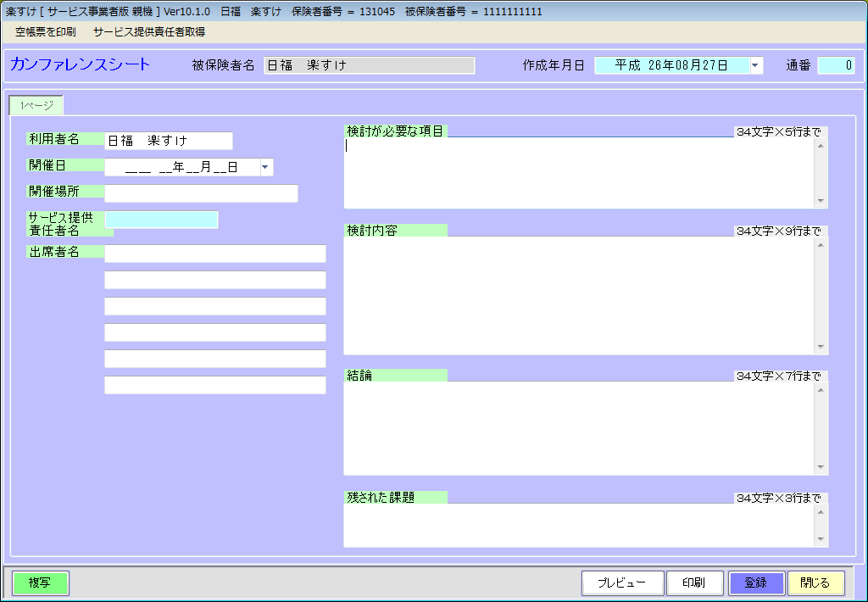
Task: Click the 検討が必要な項目 text area
Action: 579,172
